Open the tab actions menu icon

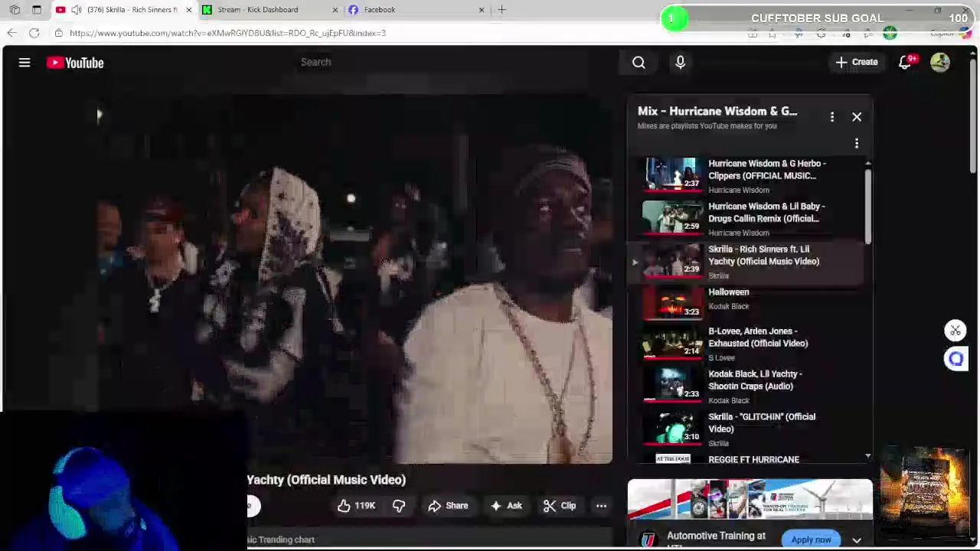(37, 10)
